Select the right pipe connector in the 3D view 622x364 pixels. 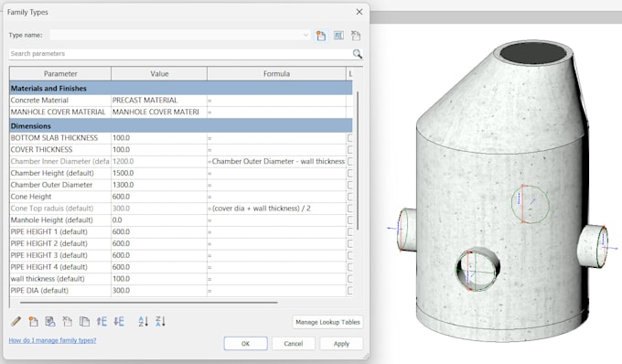point(593,246)
